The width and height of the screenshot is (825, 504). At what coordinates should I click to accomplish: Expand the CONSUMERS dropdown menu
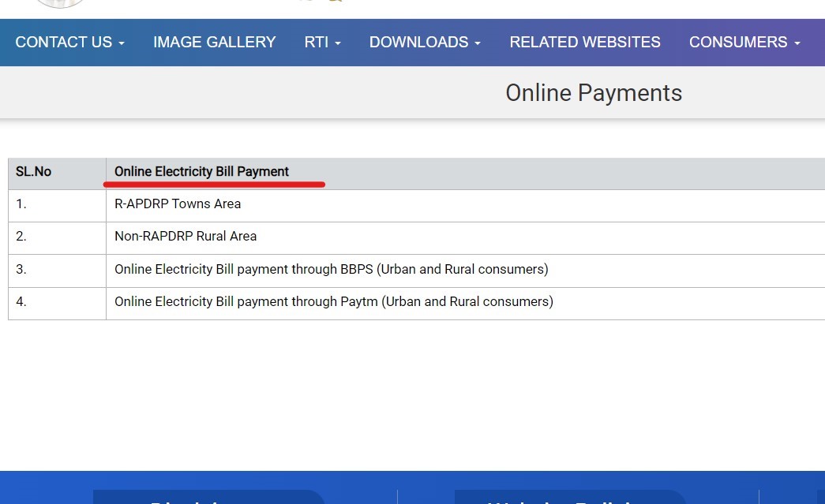pos(744,42)
